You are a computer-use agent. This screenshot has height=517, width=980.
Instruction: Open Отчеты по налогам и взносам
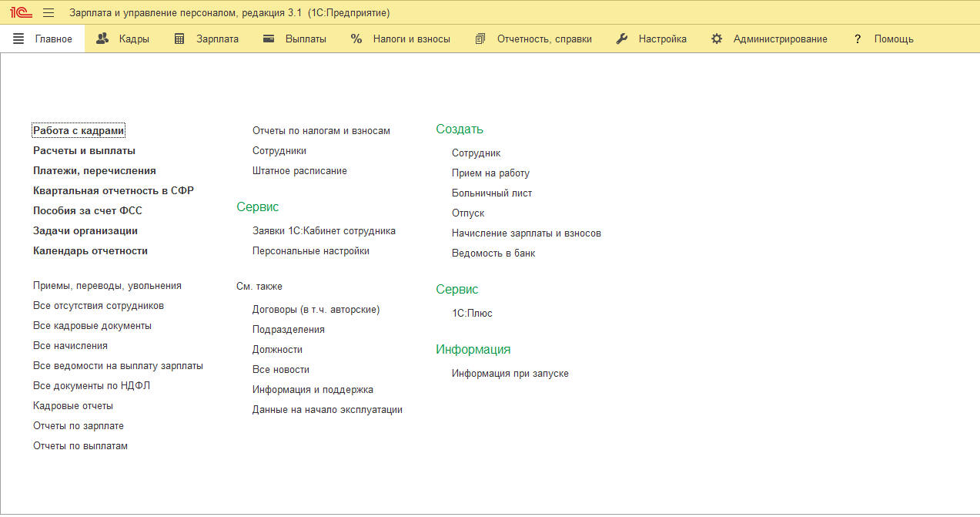pyautogui.click(x=321, y=131)
